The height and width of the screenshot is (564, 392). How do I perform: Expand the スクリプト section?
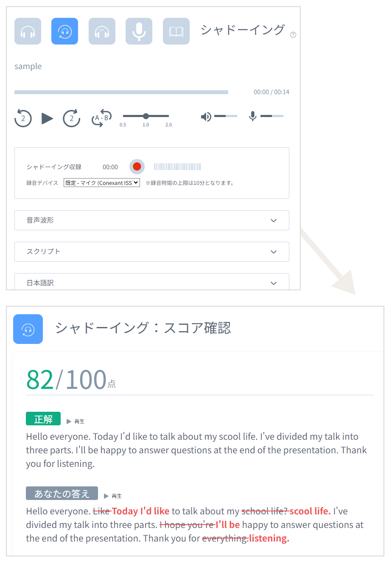click(x=152, y=252)
